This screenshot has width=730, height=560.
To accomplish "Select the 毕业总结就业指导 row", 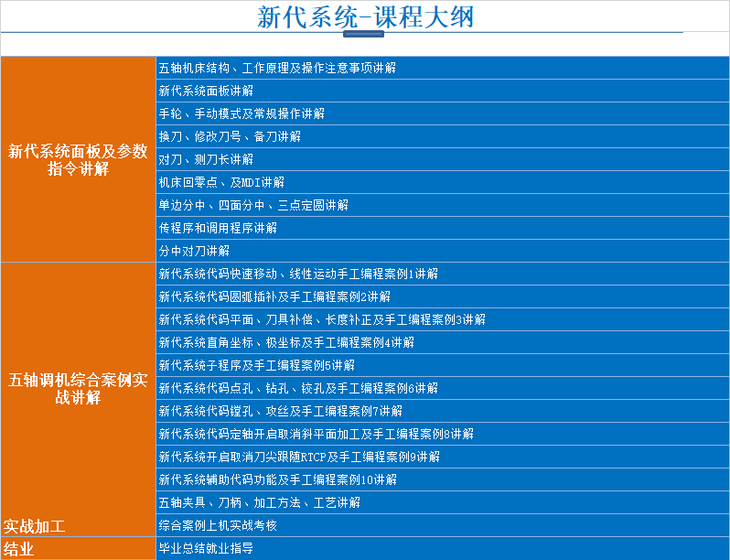I will (206, 549).
